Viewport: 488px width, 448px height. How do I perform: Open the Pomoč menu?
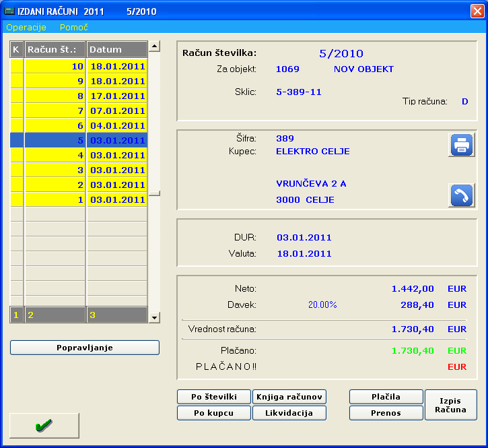tap(73, 28)
